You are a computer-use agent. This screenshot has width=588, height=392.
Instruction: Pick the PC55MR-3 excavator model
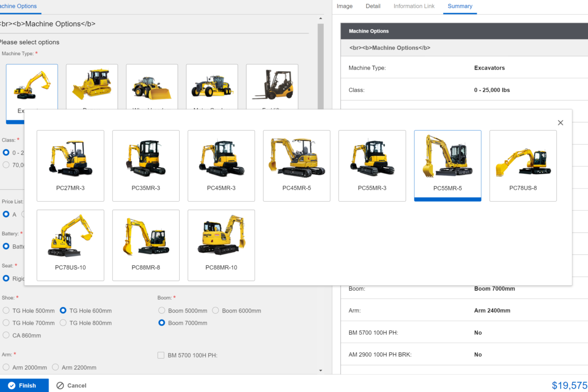(x=372, y=166)
